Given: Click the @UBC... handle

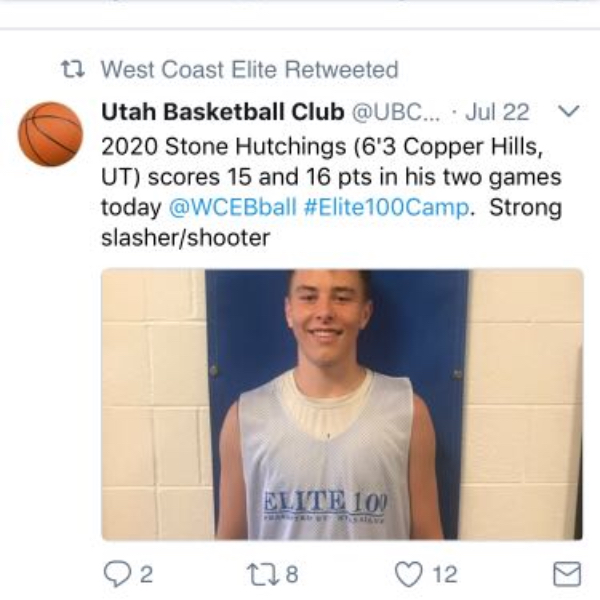Looking at the screenshot, I should [x=396, y=112].
